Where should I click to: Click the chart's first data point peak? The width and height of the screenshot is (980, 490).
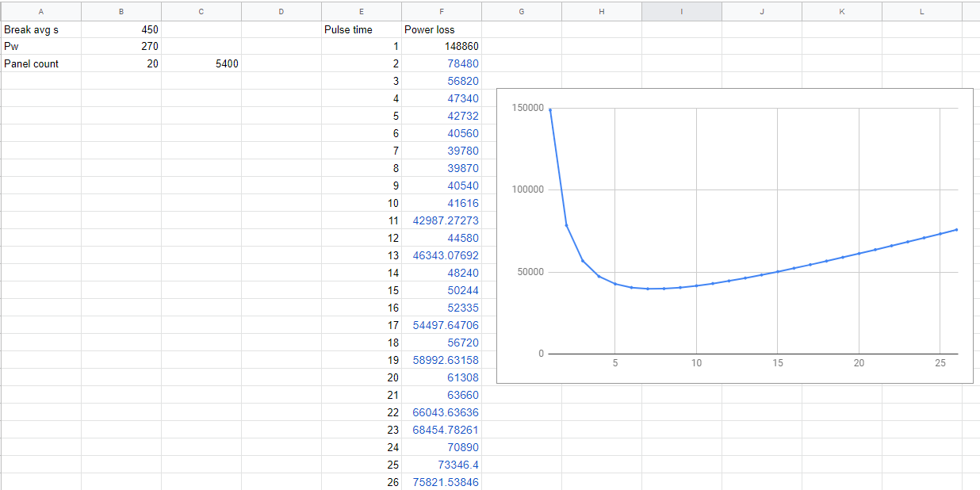[550, 110]
